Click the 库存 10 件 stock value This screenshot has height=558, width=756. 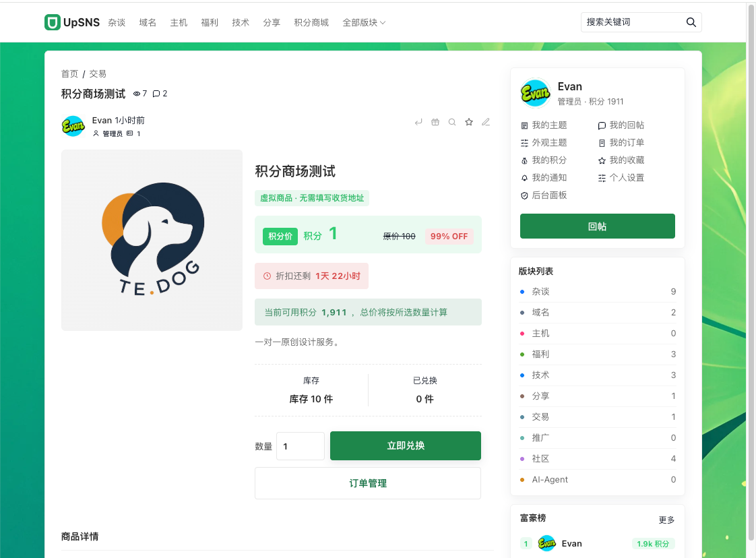311,399
